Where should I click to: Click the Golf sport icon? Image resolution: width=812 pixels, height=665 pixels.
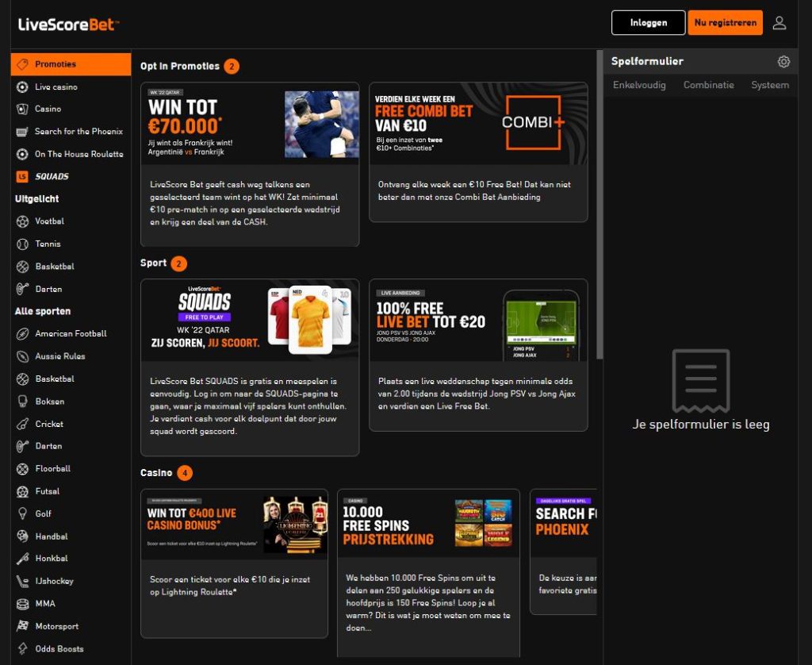22,514
